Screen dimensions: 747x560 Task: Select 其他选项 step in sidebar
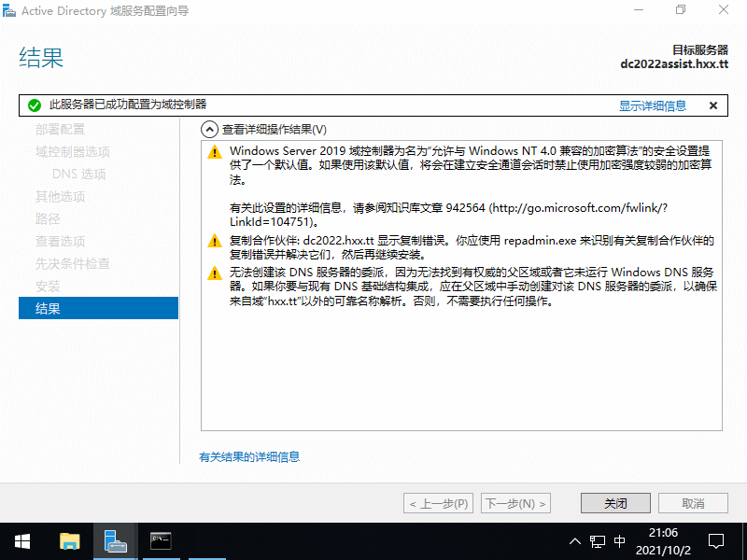point(60,197)
